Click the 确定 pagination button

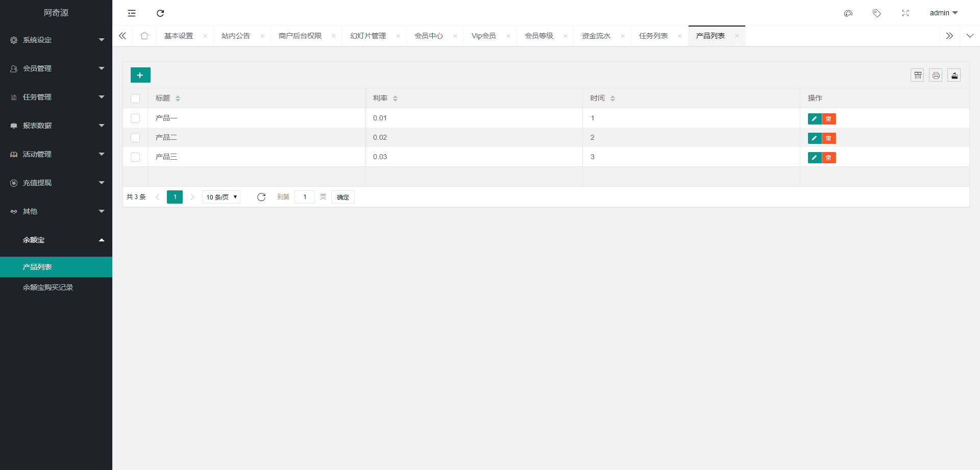(342, 197)
